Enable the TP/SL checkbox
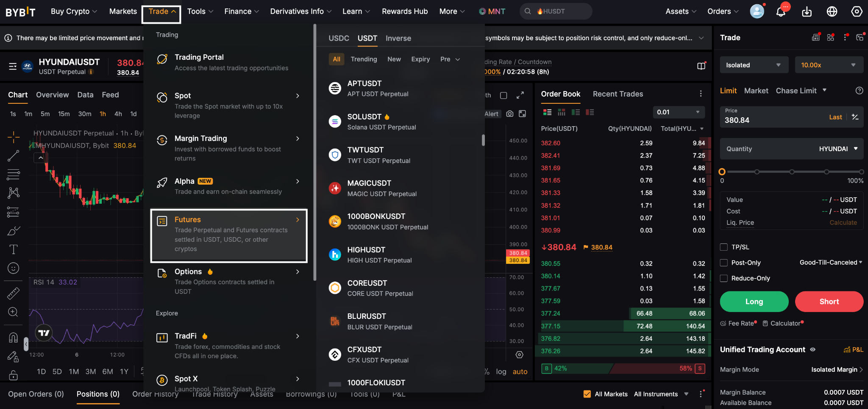The width and height of the screenshot is (868, 409). point(724,247)
